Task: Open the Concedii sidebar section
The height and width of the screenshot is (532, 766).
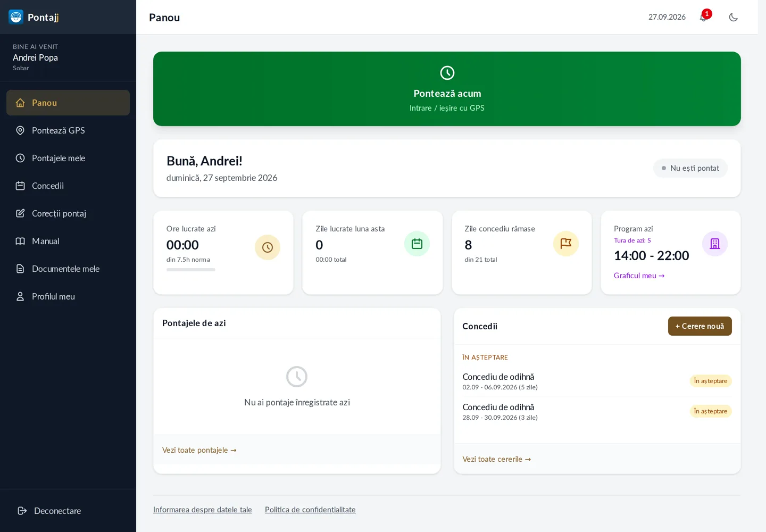Action: point(68,186)
